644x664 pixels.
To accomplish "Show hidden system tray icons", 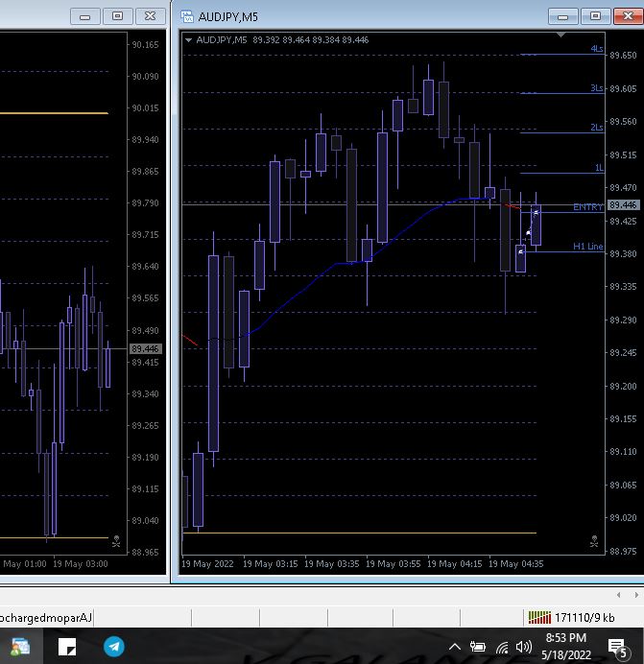I will coord(455,647).
